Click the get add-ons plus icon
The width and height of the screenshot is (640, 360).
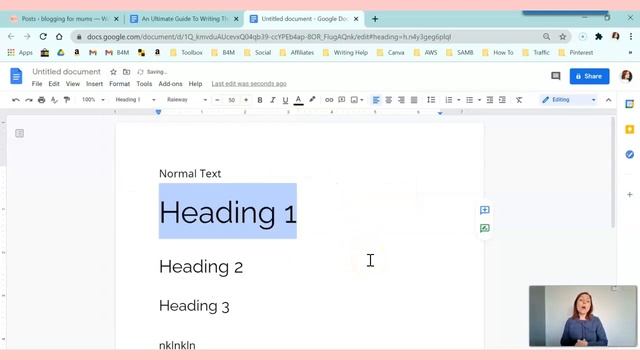tap(629, 195)
